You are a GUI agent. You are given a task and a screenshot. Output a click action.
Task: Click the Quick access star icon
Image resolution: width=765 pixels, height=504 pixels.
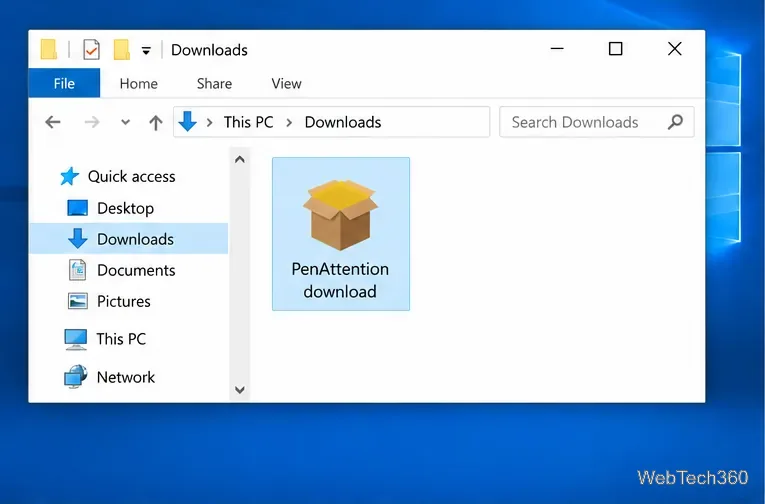click(x=69, y=176)
